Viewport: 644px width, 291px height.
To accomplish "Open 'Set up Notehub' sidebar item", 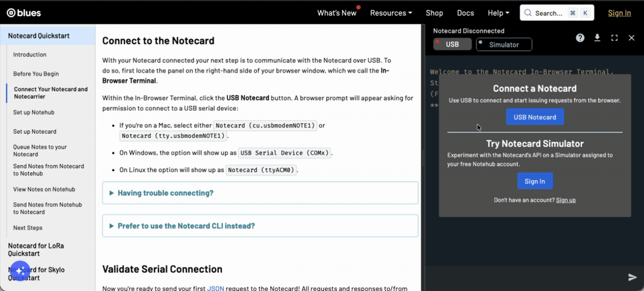I will tap(34, 113).
